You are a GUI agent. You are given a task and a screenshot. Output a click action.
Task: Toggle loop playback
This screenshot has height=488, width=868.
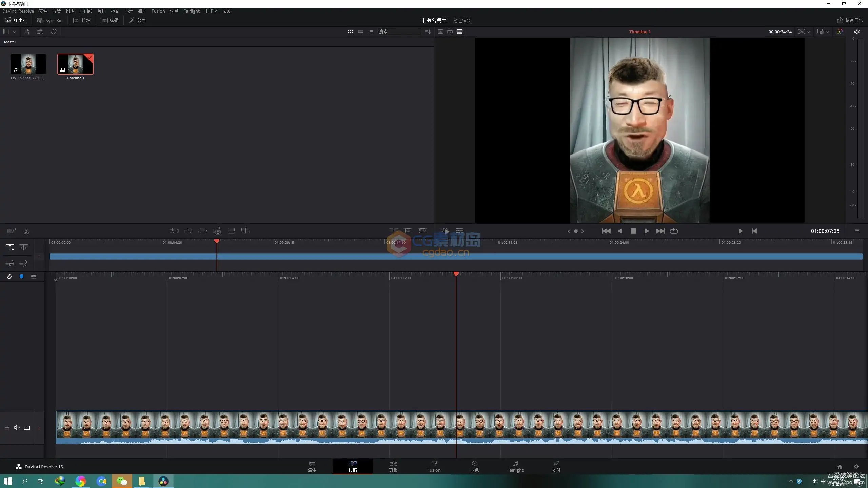coord(674,231)
